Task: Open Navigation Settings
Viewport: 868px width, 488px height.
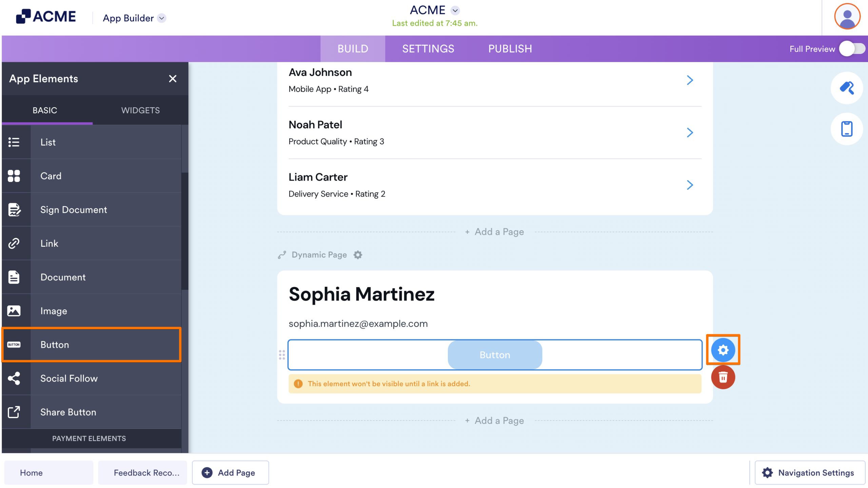Action: (810, 473)
